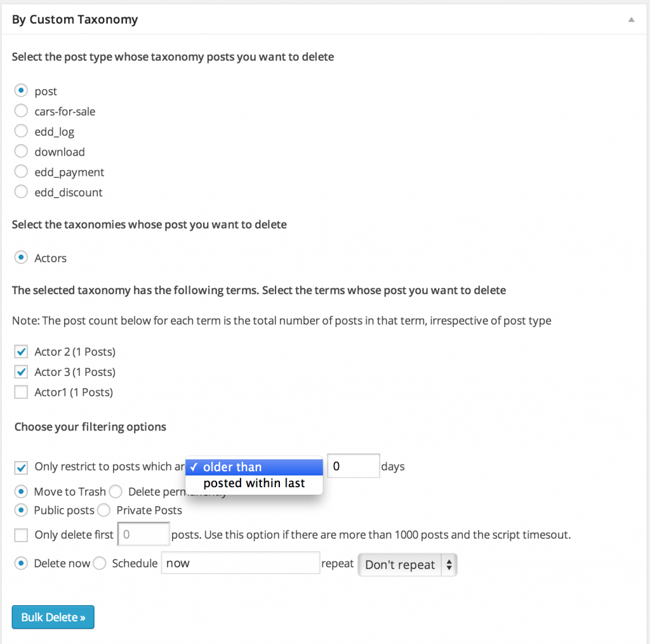Uncheck the Actor 3 term
The width and height of the screenshot is (650, 644).
(x=20, y=372)
